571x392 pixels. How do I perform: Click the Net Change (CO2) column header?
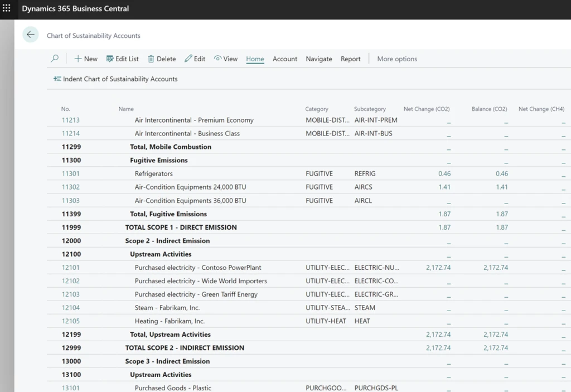coord(427,109)
